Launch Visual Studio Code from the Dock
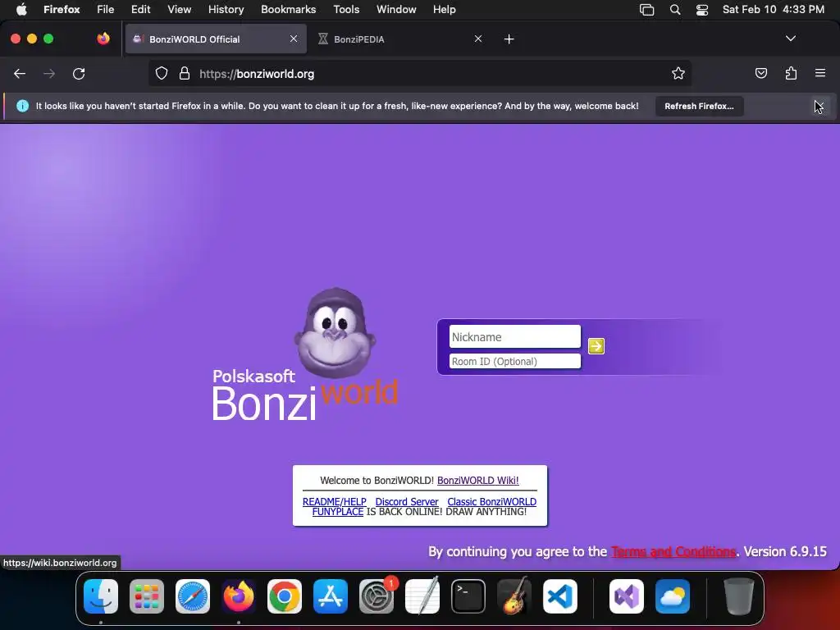The width and height of the screenshot is (840, 630). coord(560,596)
